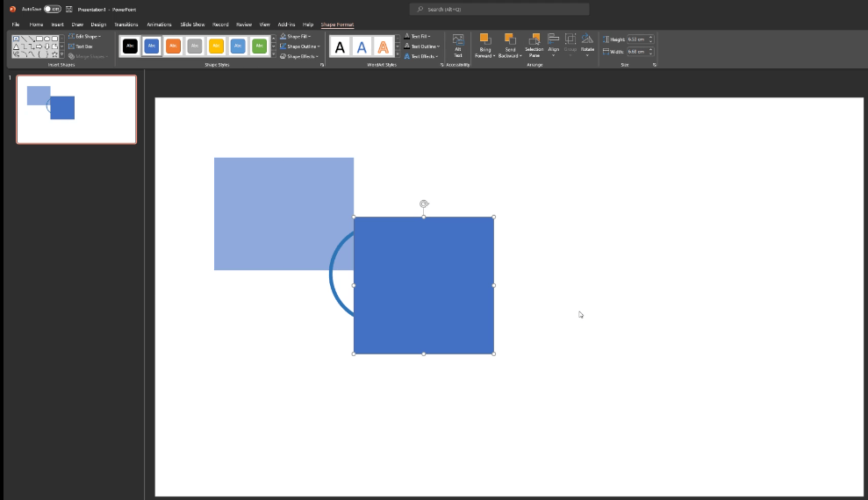The width and height of the screenshot is (868, 500).
Task: Click the Bring Forward icon
Action: [x=485, y=39]
